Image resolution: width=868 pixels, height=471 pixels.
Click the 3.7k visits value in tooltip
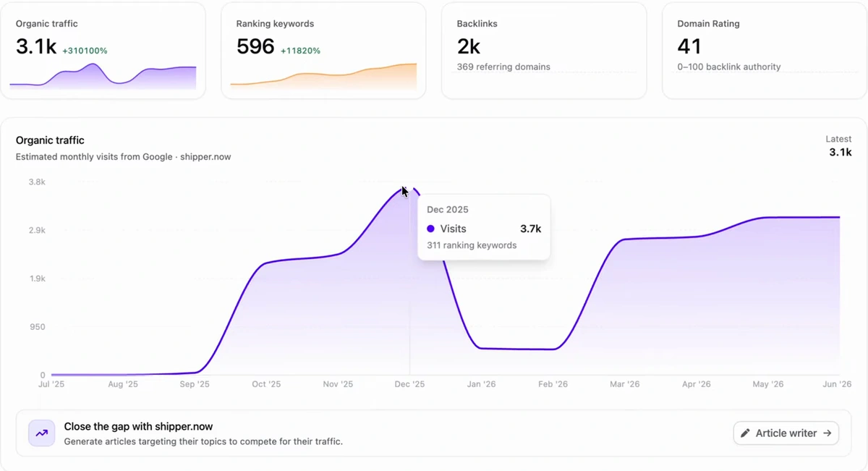pyautogui.click(x=530, y=229)
